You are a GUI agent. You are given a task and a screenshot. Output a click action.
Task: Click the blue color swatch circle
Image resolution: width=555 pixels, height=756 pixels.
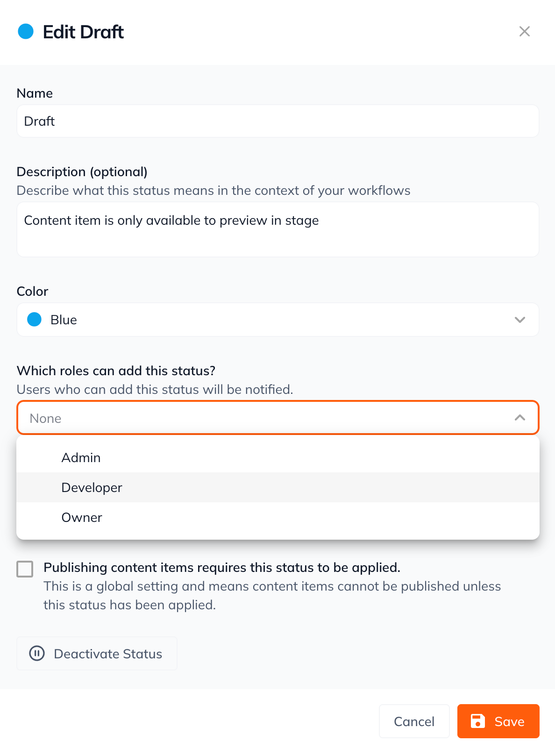click(x=35, y=320)
